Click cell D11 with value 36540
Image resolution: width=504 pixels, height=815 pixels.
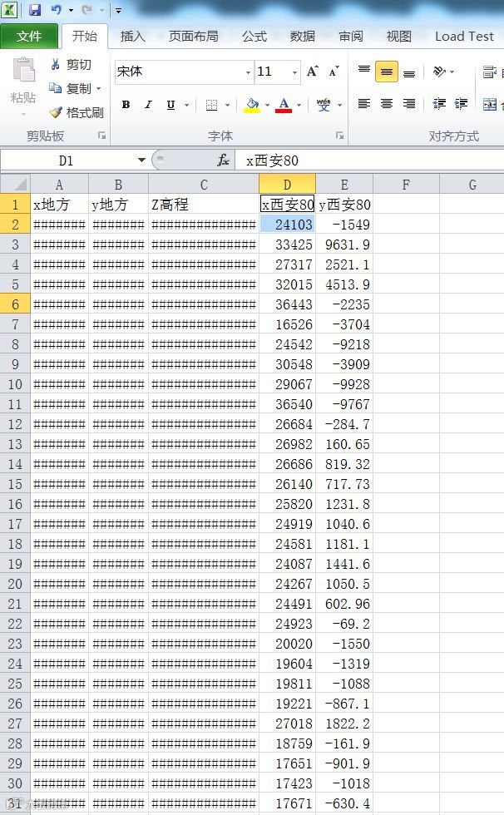tap(287, 404)
